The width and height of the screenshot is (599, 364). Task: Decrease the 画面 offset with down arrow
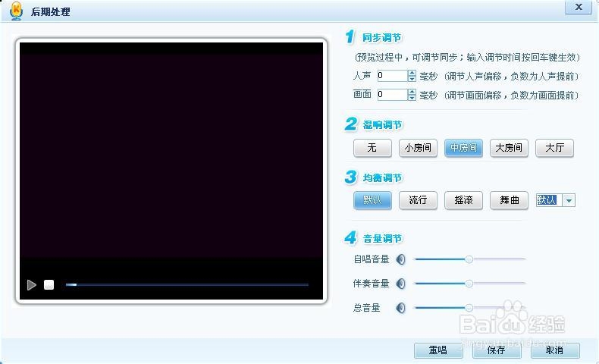coord(412,97)
